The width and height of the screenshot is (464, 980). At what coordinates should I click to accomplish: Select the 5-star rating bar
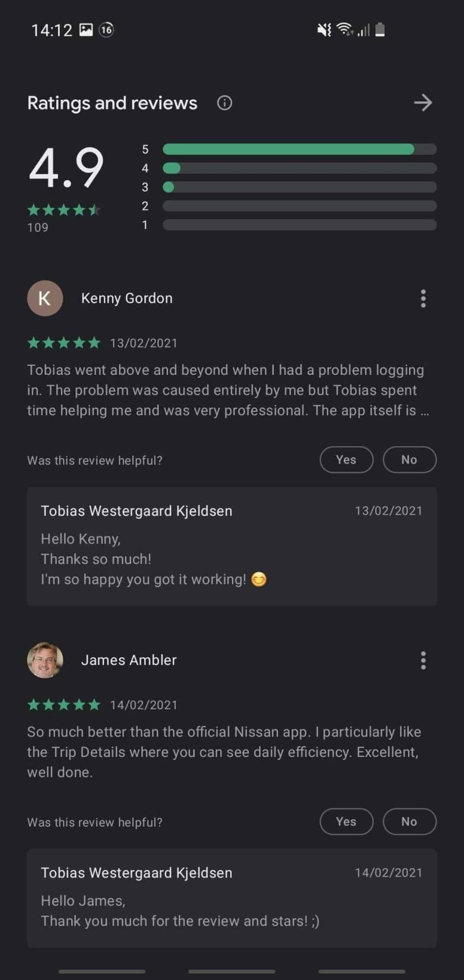coord(300,149)
